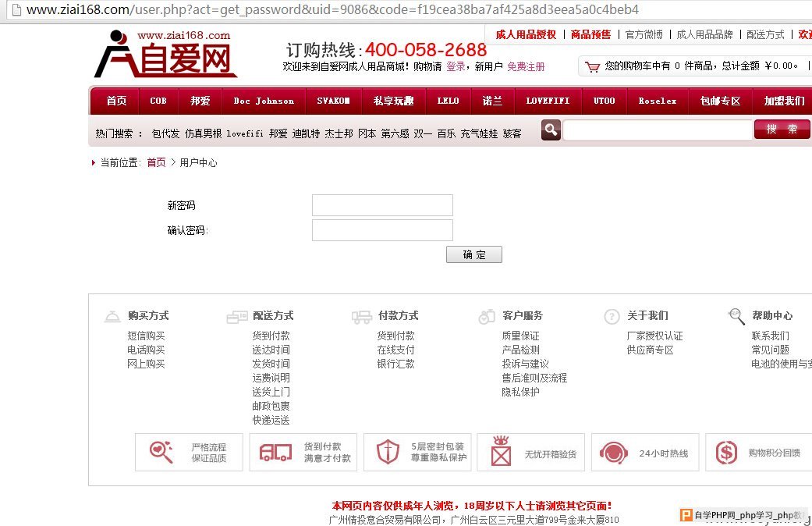Open the 质量保证 footer link

tap(520, 336)
